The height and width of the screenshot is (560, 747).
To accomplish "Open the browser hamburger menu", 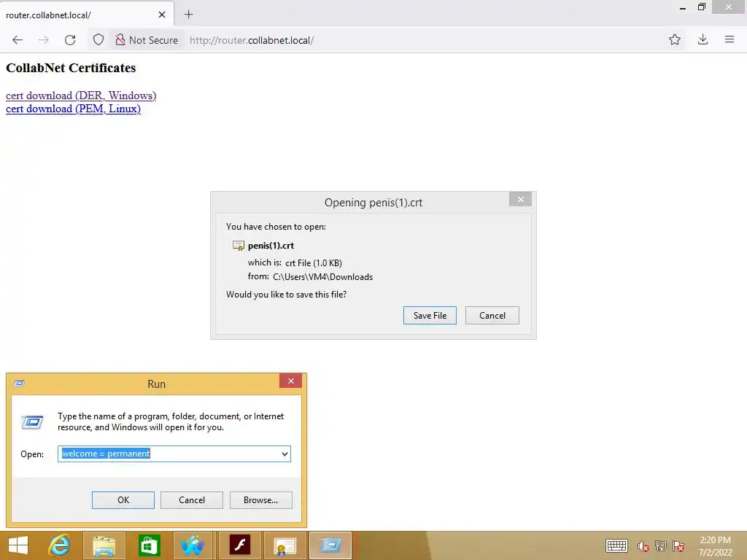I will coord(729,39).
